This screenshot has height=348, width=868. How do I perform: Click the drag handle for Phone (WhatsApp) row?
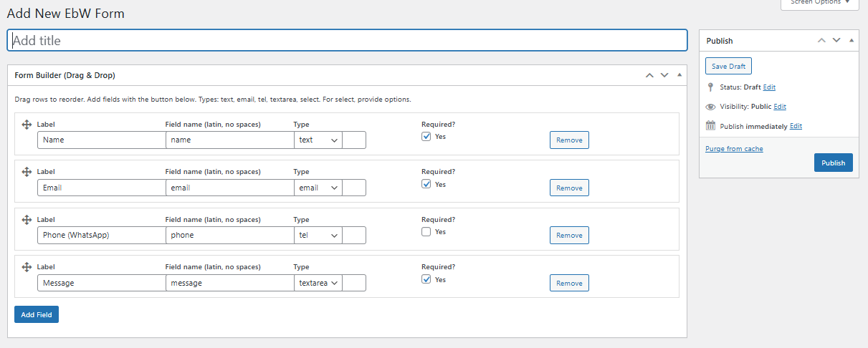coord(27,220)
